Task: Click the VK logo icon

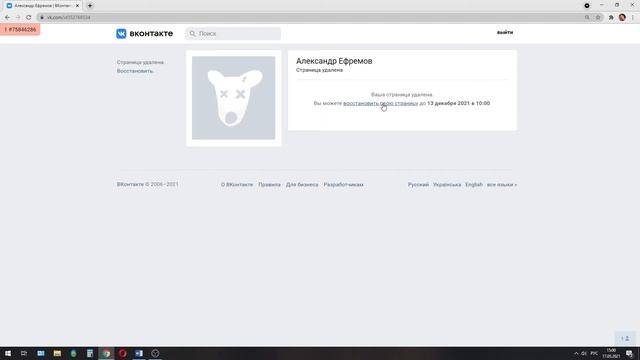Action: point(121,33)
